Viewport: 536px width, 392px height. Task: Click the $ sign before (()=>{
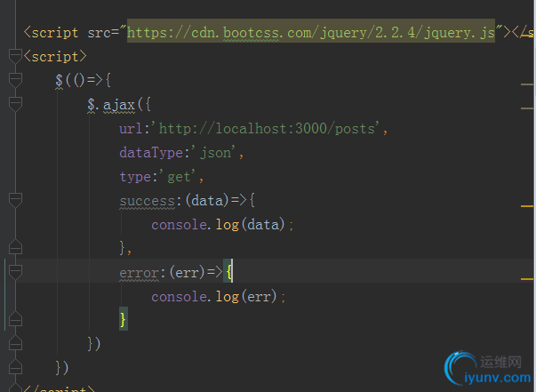(59, 81)
